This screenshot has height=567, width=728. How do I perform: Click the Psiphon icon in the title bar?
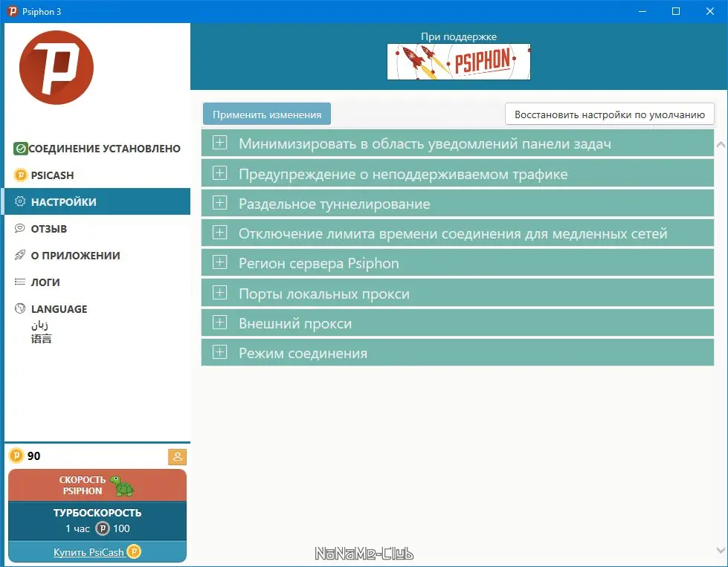tap(13, 11)
